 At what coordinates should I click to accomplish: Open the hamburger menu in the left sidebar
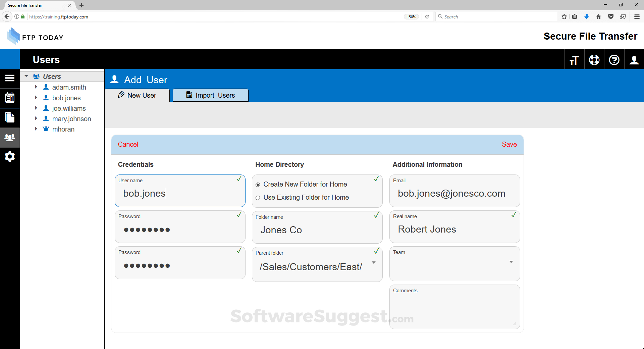point(10,78)
